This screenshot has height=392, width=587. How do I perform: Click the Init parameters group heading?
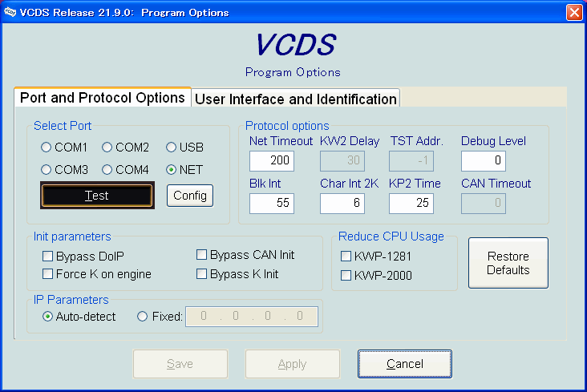pyautogui.click(x=72, y=236)
